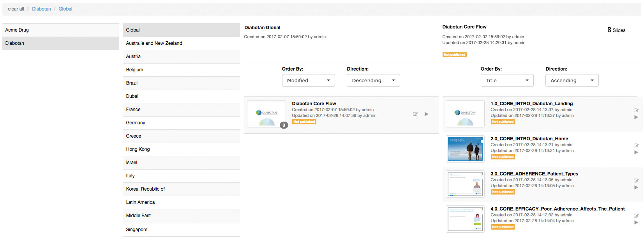Select the Belgium region

[x=182, y=70]
